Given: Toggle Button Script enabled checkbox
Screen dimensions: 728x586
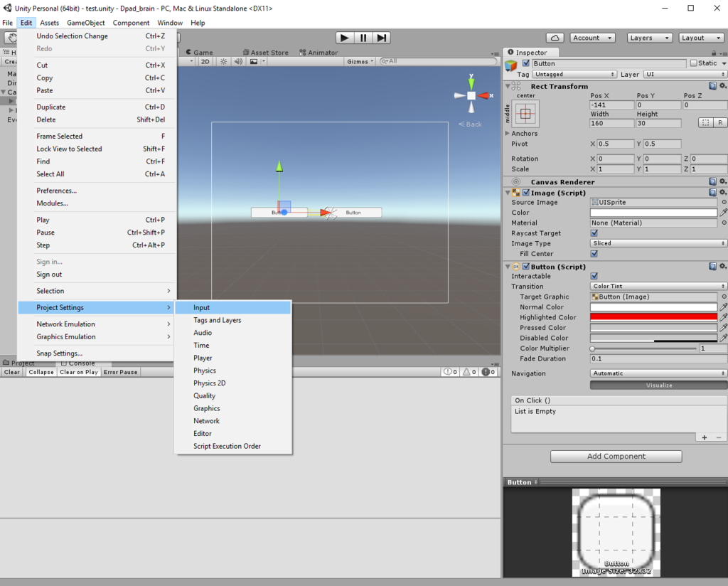Looking at the screenshot, I should [526, 267].
